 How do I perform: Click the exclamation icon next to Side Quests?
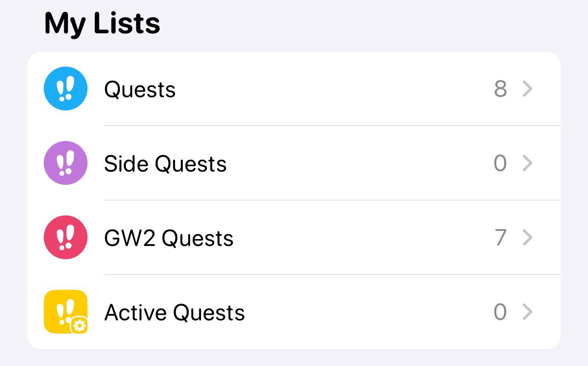click(x=66, y=163)
